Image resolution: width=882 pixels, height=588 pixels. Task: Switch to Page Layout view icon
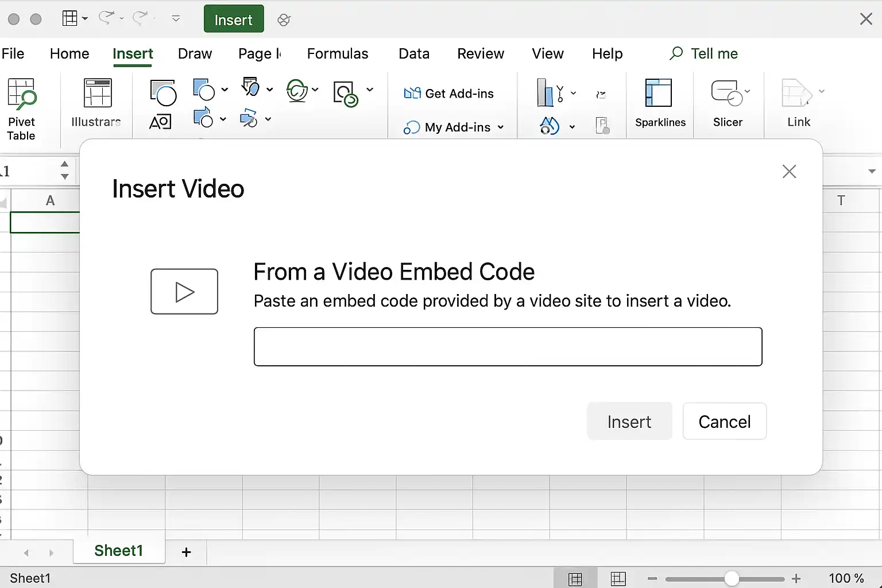[618, 578]
